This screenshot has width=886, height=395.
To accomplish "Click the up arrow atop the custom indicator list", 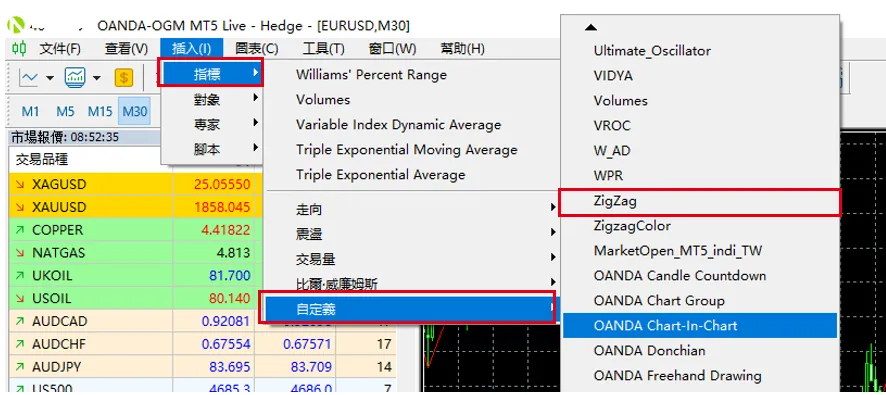I will (590, 27).
